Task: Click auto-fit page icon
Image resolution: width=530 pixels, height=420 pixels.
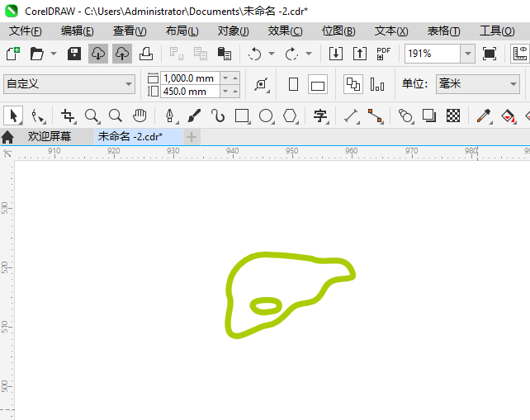Action: 261,84
